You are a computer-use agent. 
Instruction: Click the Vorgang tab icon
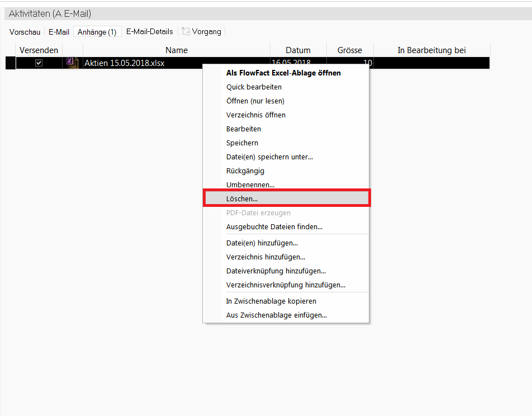(x=186, y=32)
